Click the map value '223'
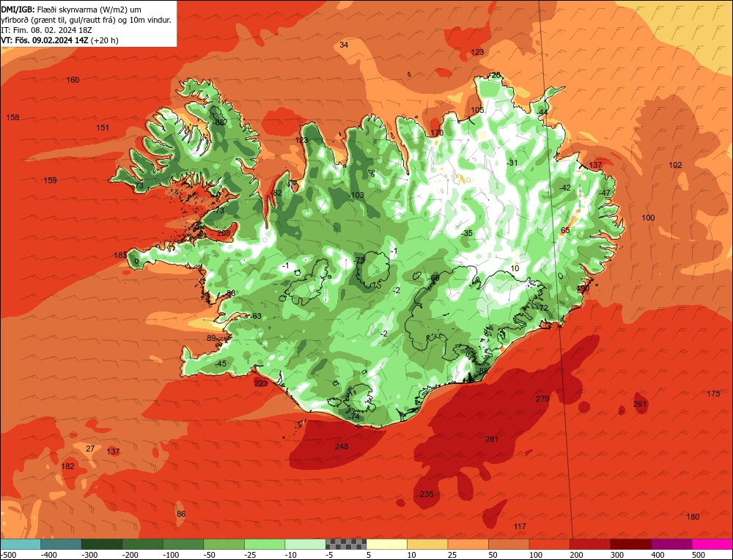 click(261, 383)
